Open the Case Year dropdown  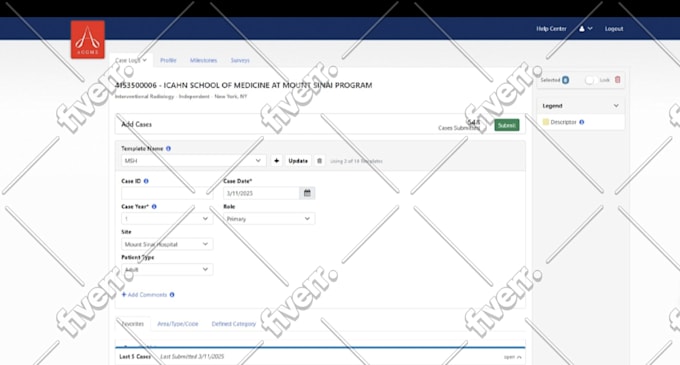coord(167,219)
